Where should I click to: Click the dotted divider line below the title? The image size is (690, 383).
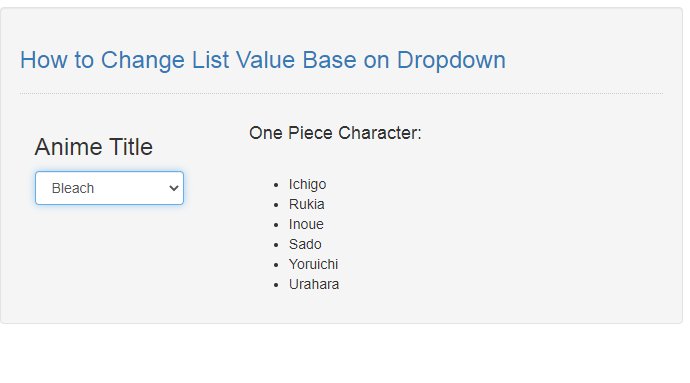(341, 93)
